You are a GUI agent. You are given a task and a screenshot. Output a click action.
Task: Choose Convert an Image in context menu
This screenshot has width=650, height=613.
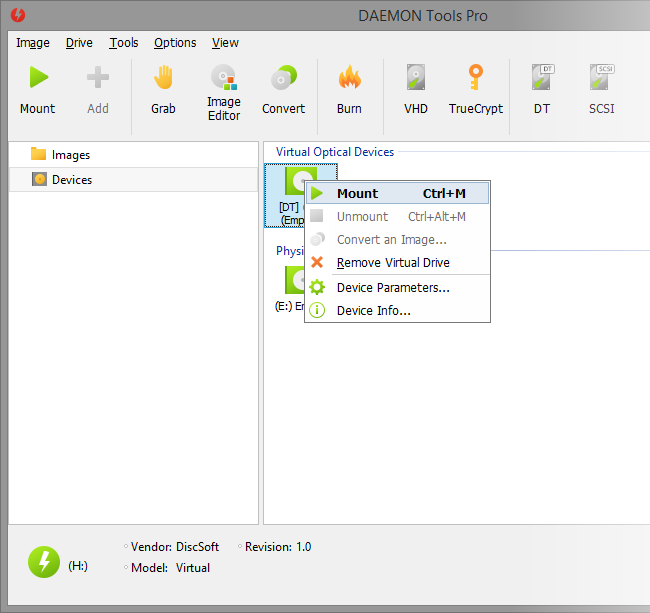pyautogui.click(x=398, y=240)
